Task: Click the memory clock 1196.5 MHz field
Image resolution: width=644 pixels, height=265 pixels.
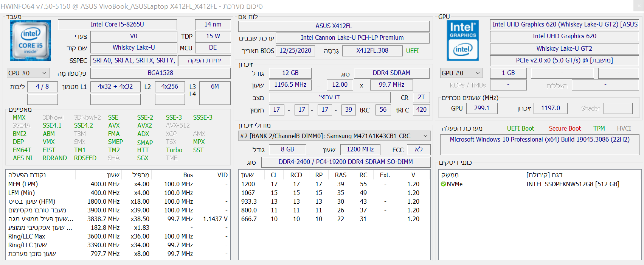Action: pyautogui.click(x=290, y=85)
